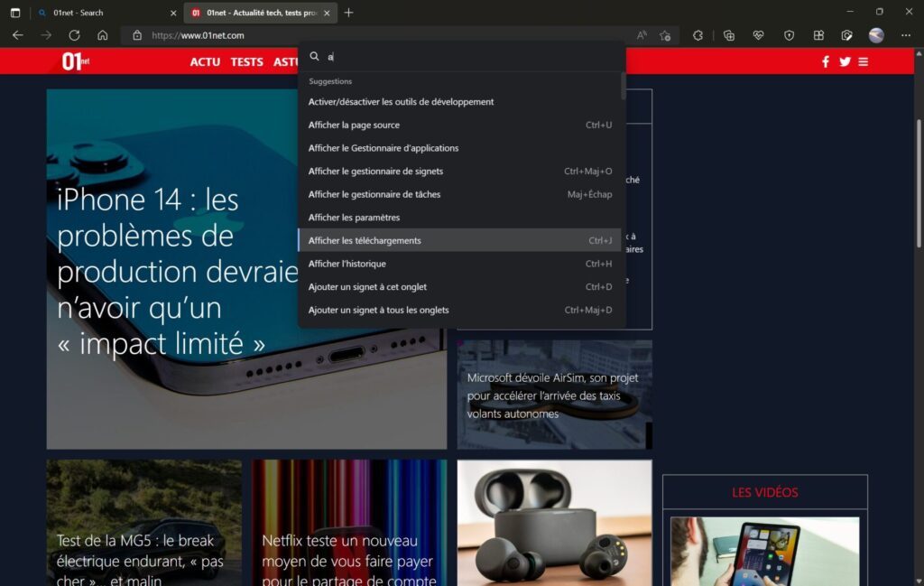Open the TESTS section
This screenshot has width=924, height=586.
(x=247, y=62)
